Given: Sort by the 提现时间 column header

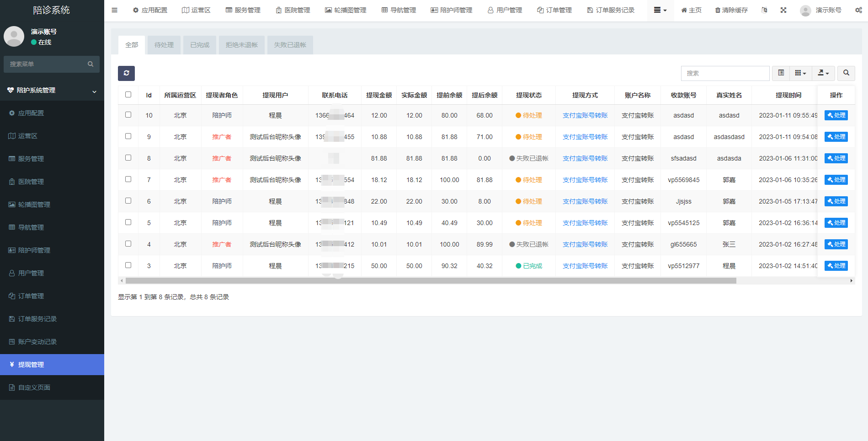Looking at the screenshot, I should [788, 95].
